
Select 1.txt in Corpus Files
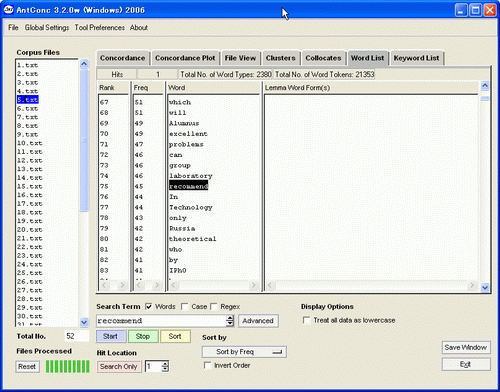tap(28, 65)
